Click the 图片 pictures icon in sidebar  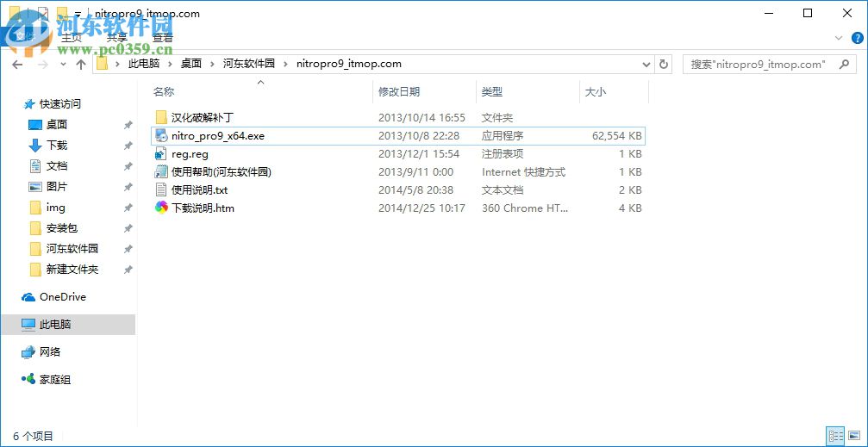(34, 187)
